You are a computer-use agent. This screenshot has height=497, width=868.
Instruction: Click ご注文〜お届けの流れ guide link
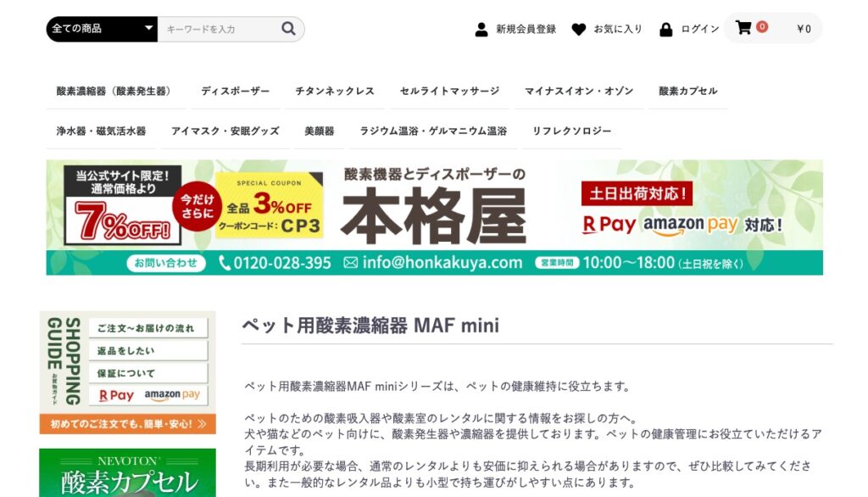(146, 328)
